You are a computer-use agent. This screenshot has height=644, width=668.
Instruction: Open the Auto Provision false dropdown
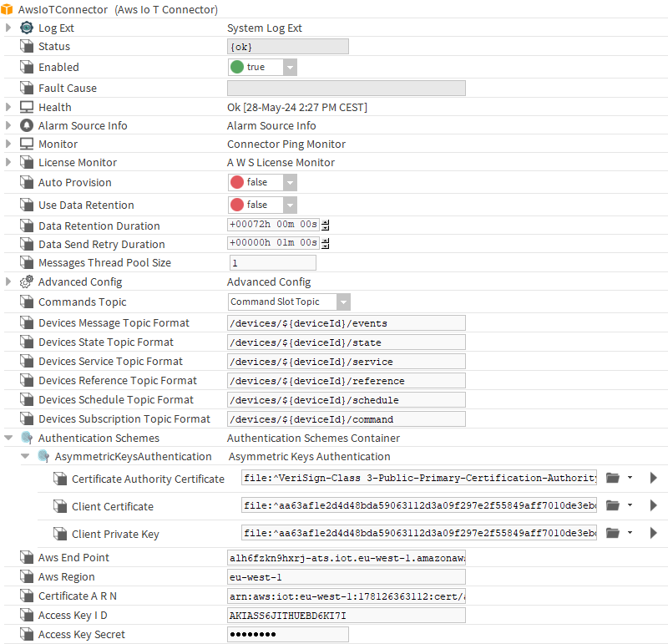pos(290,182)
